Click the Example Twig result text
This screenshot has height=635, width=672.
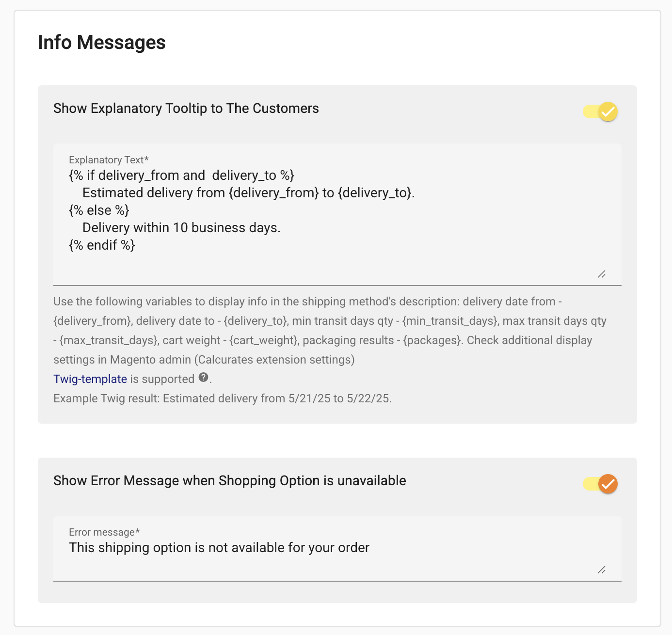pos(223,398)
